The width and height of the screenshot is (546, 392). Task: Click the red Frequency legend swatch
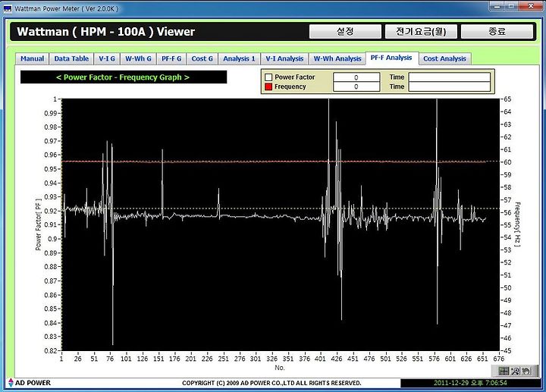[x=268, y=86]
